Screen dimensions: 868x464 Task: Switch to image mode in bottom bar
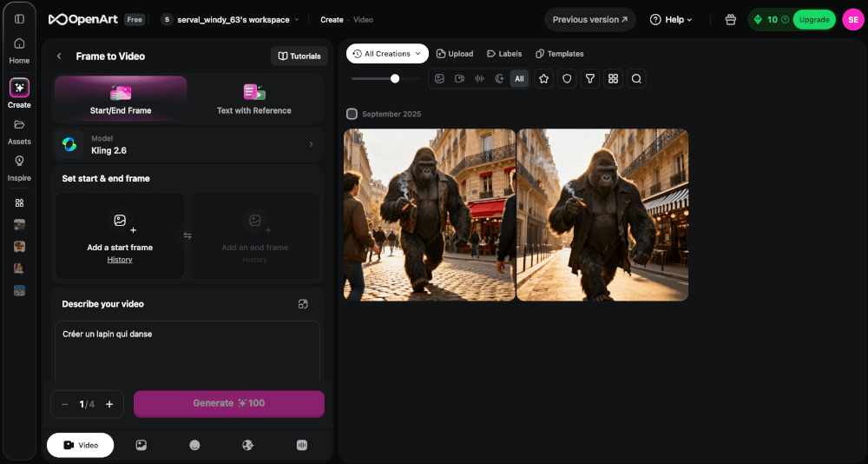click(x=141, y=445)
